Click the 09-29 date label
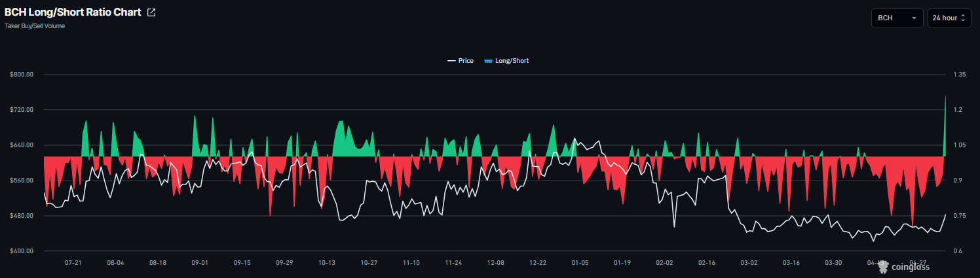Screen dimensions: 980x278 (x=284, y=263)
